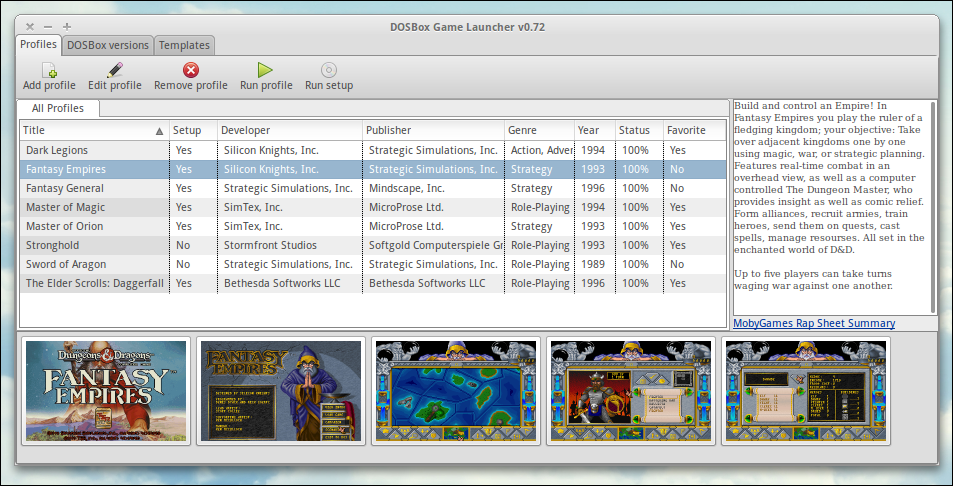953x486 pixels.
Task: Open the scroll stats screenshot thumbnail
Action: tap(806, 391)
